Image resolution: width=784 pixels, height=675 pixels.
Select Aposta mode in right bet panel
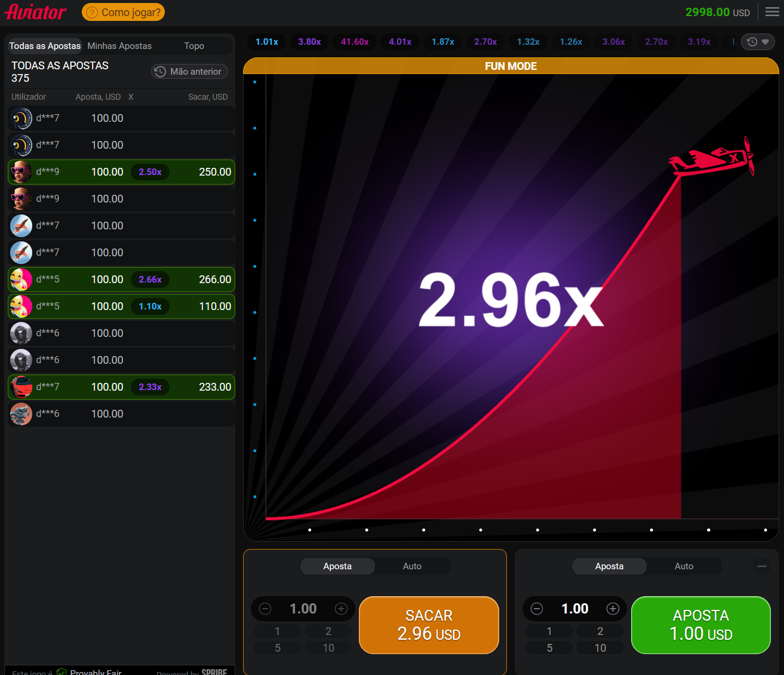(x=609, y=566)
